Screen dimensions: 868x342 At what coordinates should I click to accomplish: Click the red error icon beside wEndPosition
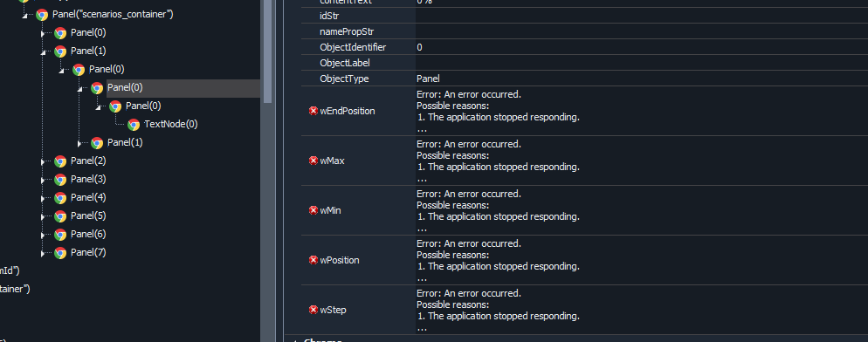[x=313, y=111]
